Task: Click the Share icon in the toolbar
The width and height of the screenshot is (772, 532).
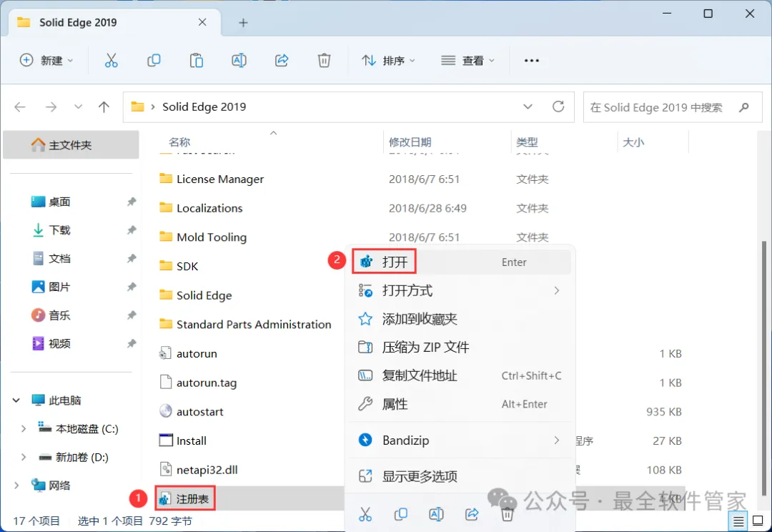Action: click(282, 61)
